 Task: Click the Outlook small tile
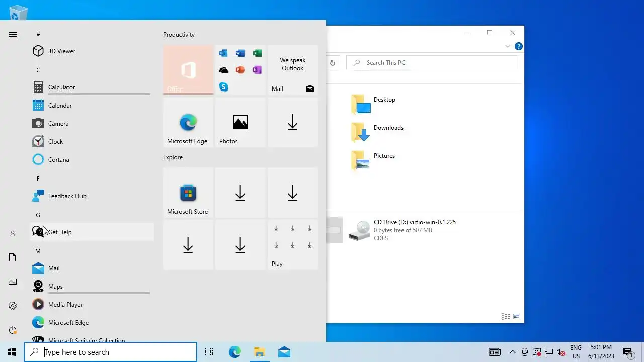pos(223,53)
